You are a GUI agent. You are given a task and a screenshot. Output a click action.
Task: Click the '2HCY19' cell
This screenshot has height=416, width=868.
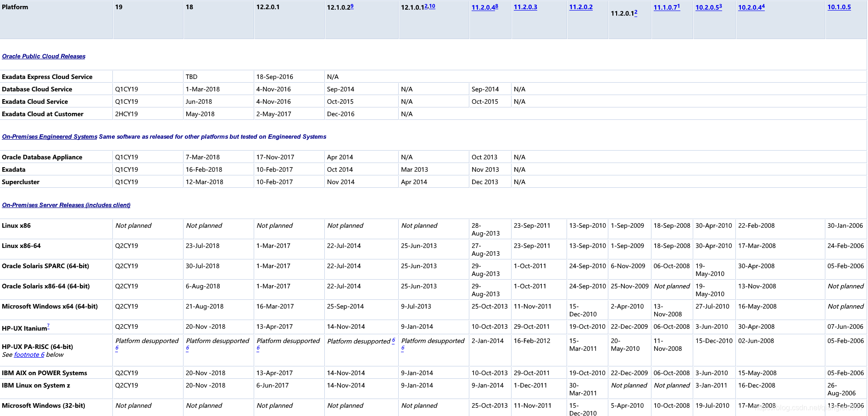(127, 114)
